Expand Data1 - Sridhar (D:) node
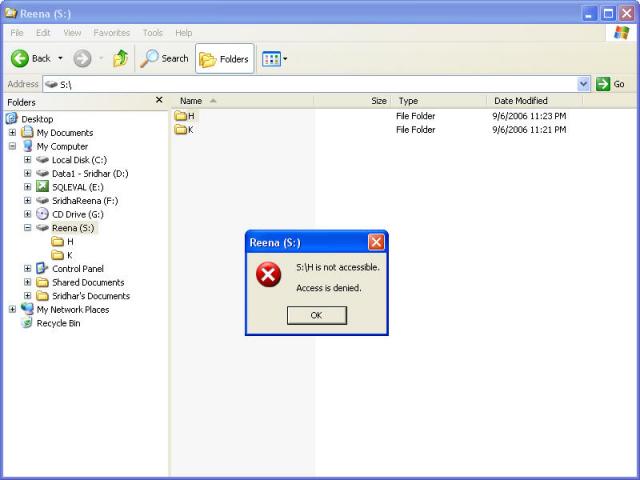Screen dimensions: 640x480 27,173
